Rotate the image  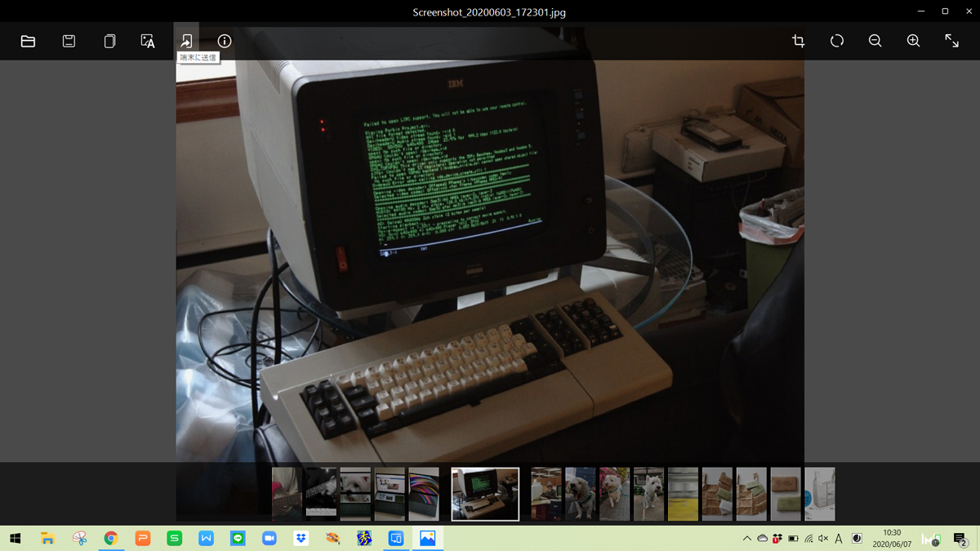coord(837,41)
